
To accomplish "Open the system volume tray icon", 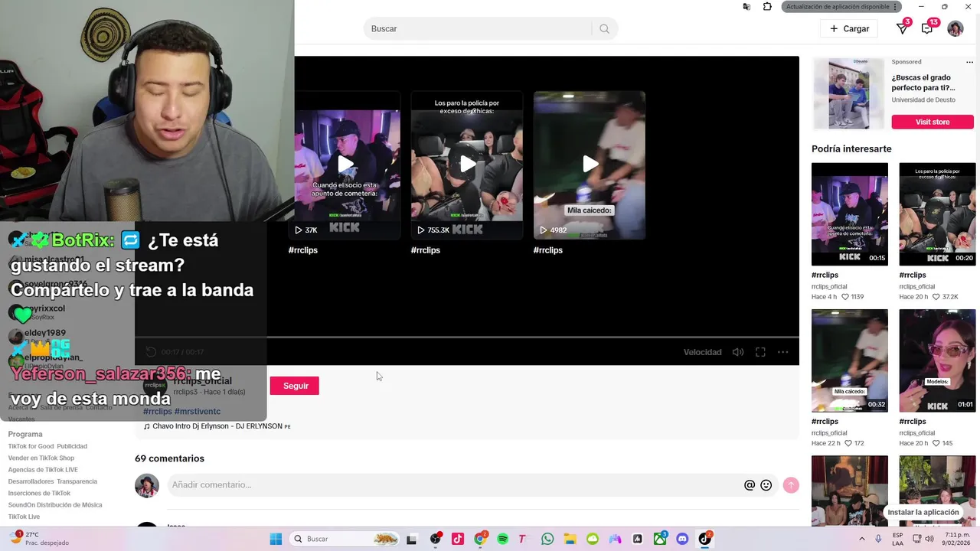I will click(x=929, y=539).
